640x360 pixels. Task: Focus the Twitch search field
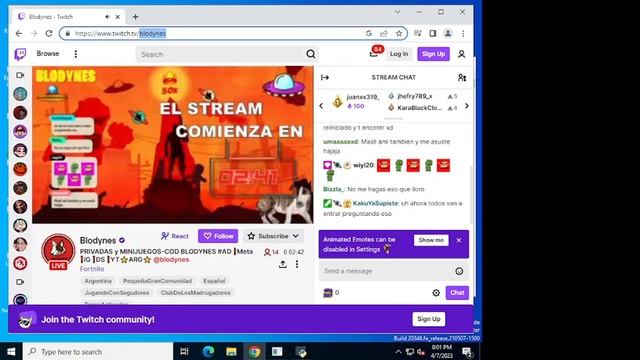pyautogui.click(x=220, y=54)
